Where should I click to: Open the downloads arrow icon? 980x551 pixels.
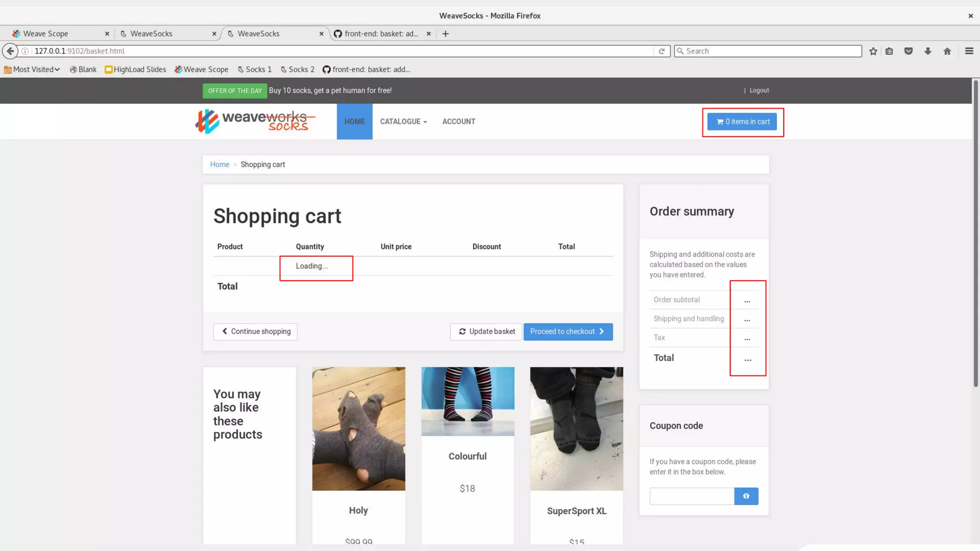[927, 51]
